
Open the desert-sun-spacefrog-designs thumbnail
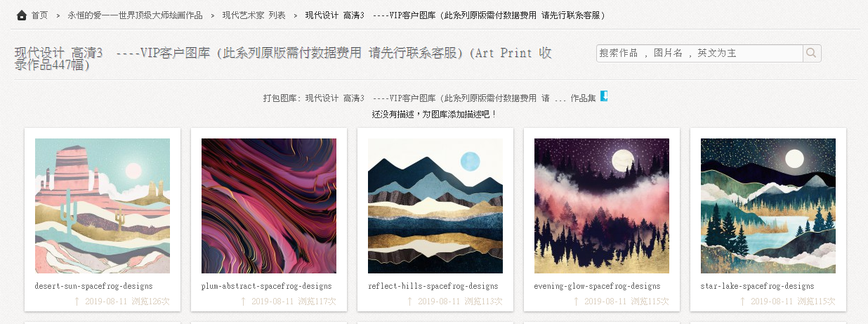point(103,206)
